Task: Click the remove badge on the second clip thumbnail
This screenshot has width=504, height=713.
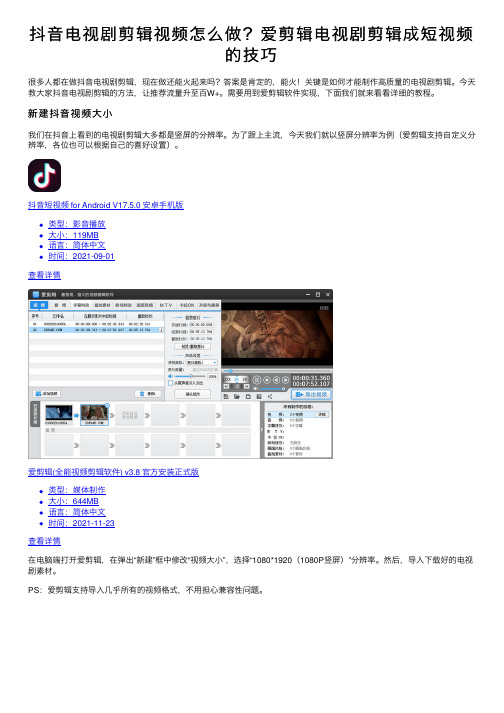Action: 107,405
